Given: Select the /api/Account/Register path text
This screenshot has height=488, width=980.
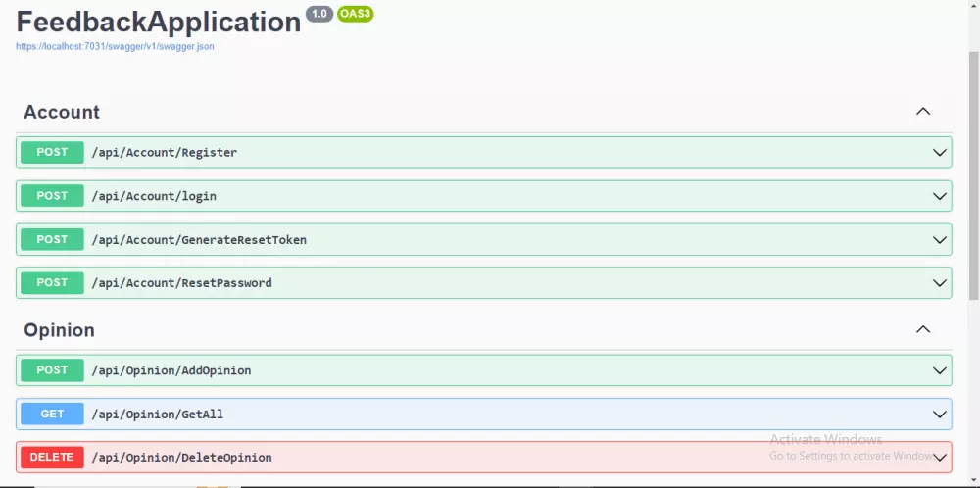Looking at the screenshot, I should coord(165,153).
